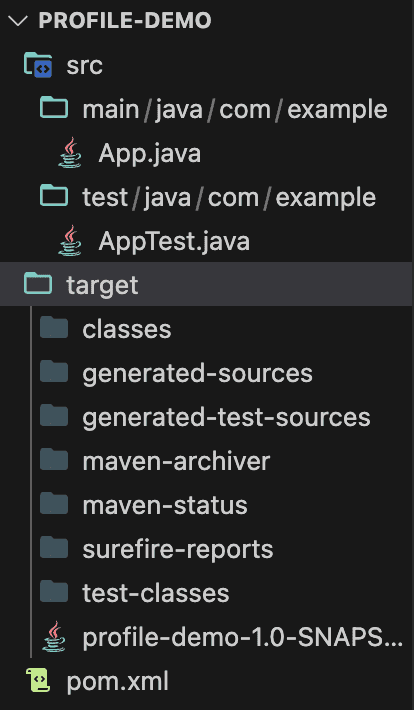Click the test-classes folder icon
This screenshot has height=710, width=414.
coord(54,591)
